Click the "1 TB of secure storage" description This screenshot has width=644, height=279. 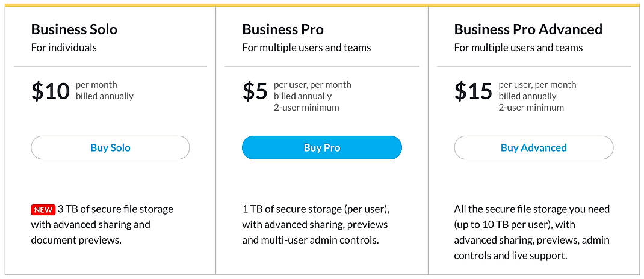pos(315,209)
